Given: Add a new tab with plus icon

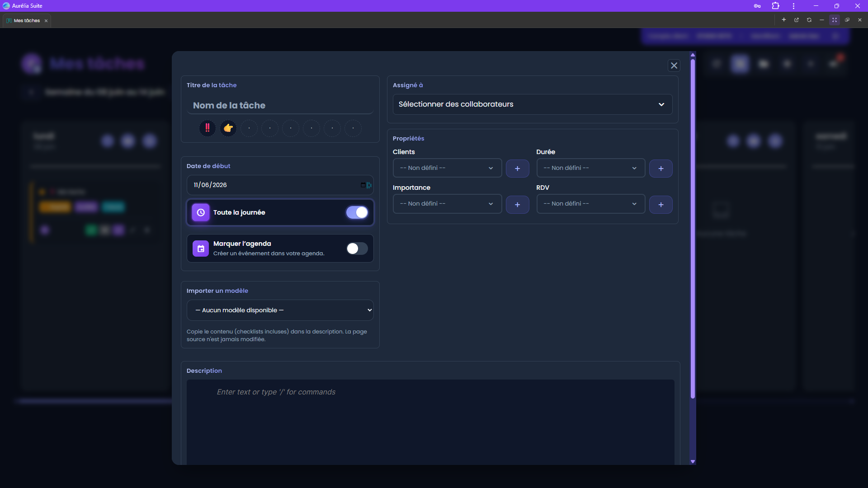Looking at the screenshot, I should [x=784, y=20].
